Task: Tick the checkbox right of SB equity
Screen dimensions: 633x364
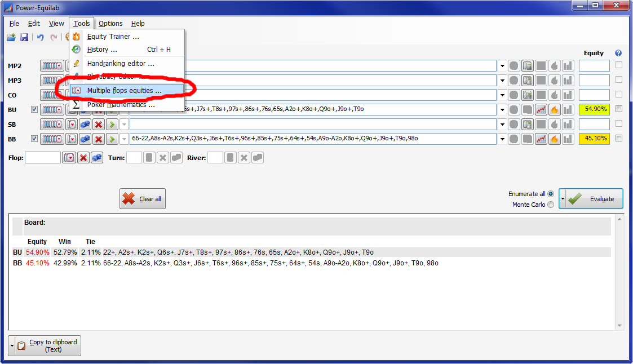Action: (x=619, y=123)
